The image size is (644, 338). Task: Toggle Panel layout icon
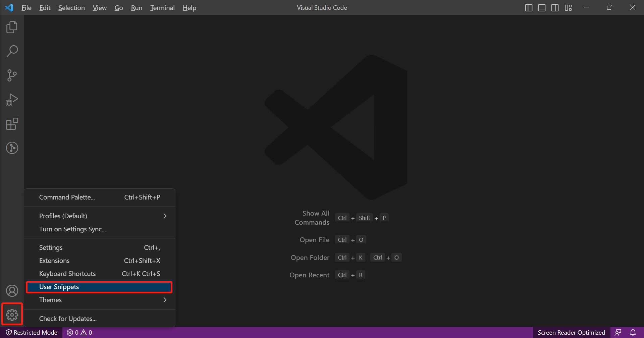pyautogui.click(x=542, y=7)
